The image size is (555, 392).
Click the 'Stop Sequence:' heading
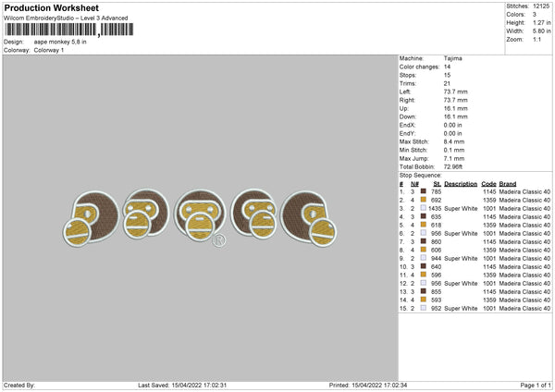click(x=421, y=175)
